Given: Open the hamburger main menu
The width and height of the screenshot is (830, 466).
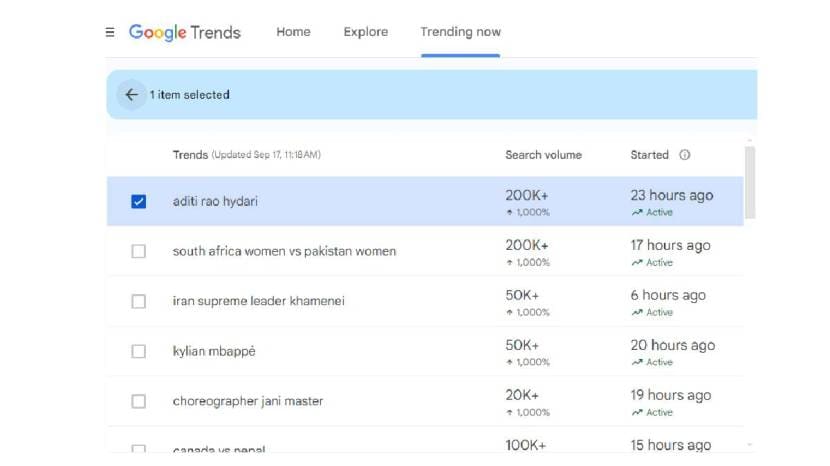Looking at the screenshot, I should coord(110,32).
